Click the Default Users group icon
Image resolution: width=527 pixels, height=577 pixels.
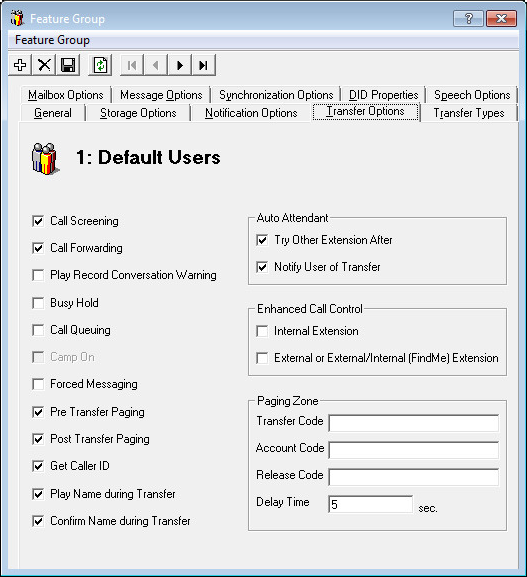click(x=45, y=159)
